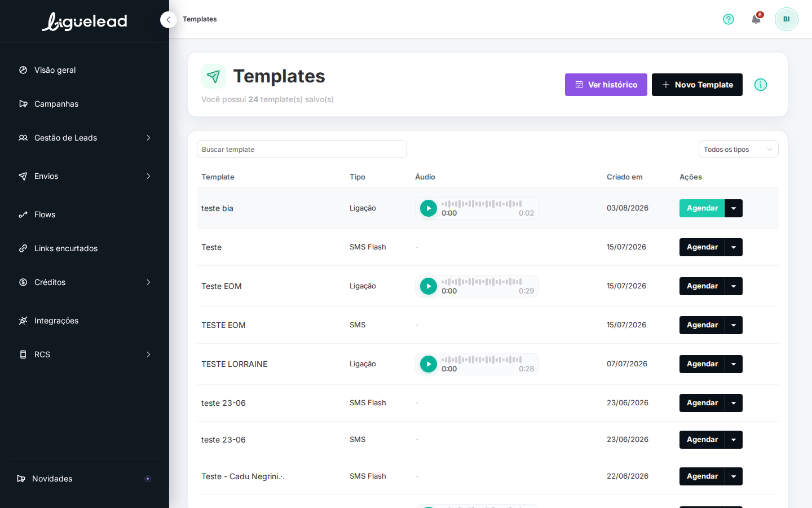Open the BI user avatar menu

786,19
